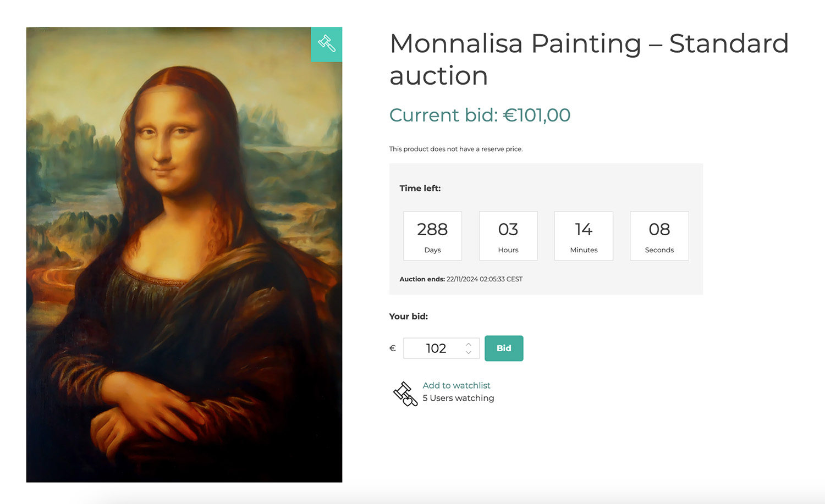This screenshot has width=825, height=504.
Task: Focus the bid amount field showing 102
Action: tap(436, 348)
